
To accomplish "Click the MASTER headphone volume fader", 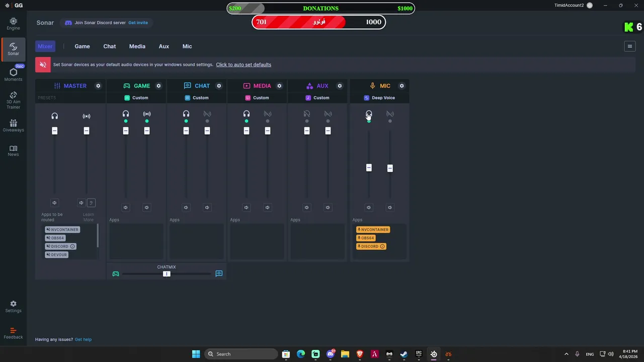I will pyautogui.click(x=54, y=131).
